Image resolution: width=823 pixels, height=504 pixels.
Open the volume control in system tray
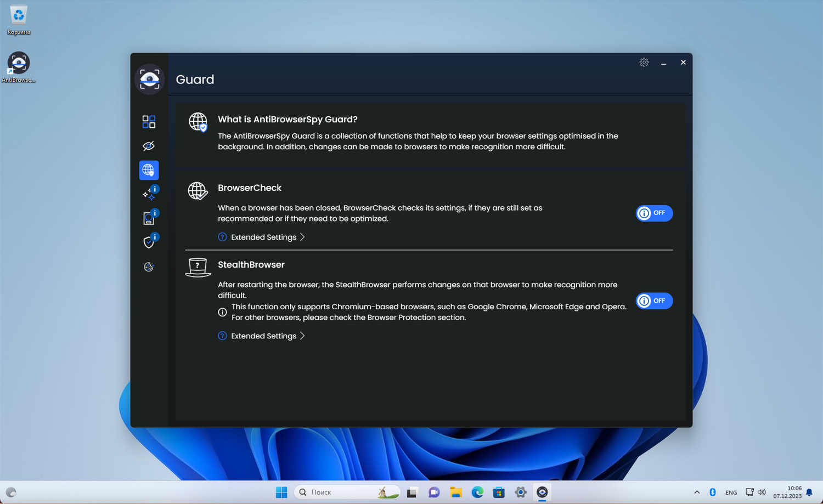pyautogui.click(x=762, y=492)
